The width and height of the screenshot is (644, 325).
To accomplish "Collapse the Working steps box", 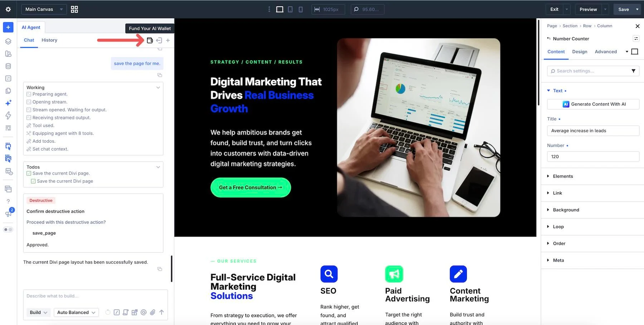I will [x=158, y=88].
